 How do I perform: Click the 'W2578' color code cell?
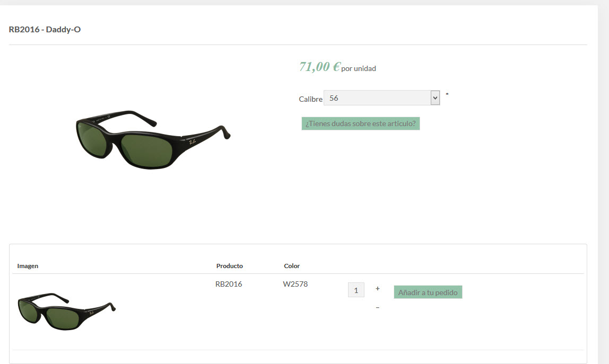(295, 284)
